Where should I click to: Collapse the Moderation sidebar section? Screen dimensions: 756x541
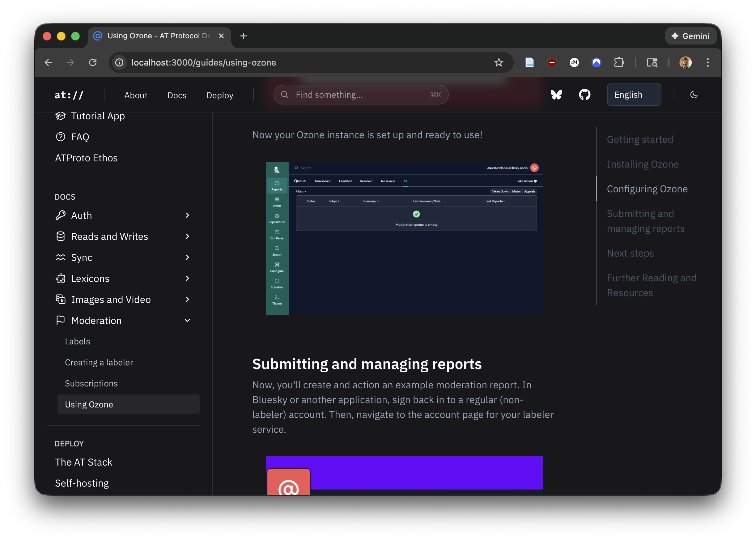tap(187, 321)
